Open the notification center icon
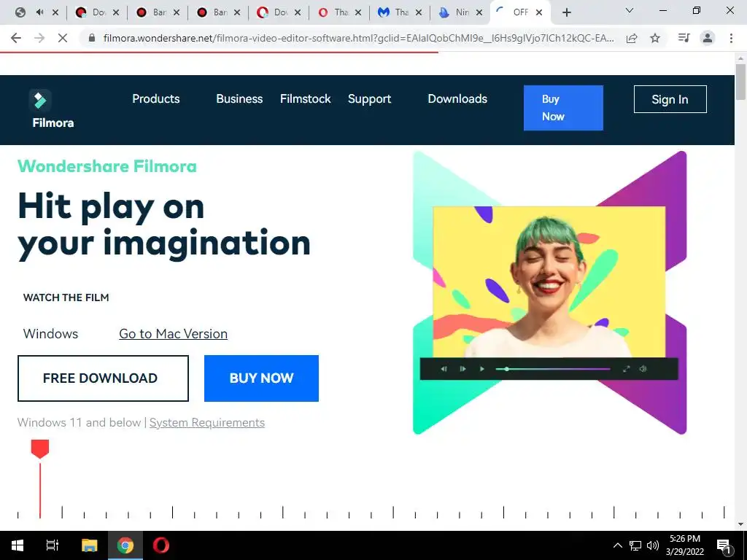Screen dimensions: 747x560 click(724, 545)
